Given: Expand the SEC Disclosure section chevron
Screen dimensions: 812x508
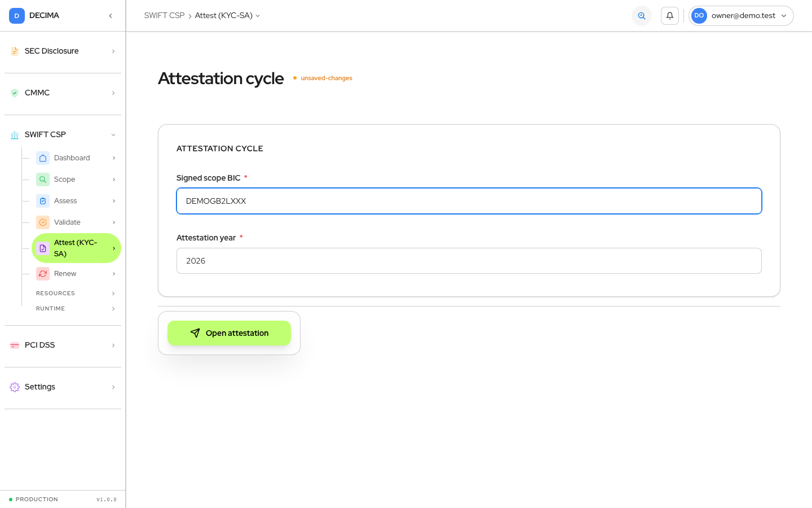Looking at the screenshot, I should (113, 51).
